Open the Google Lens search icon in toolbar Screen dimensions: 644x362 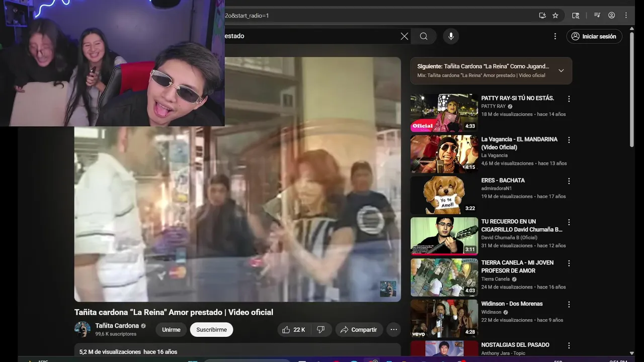576,16
